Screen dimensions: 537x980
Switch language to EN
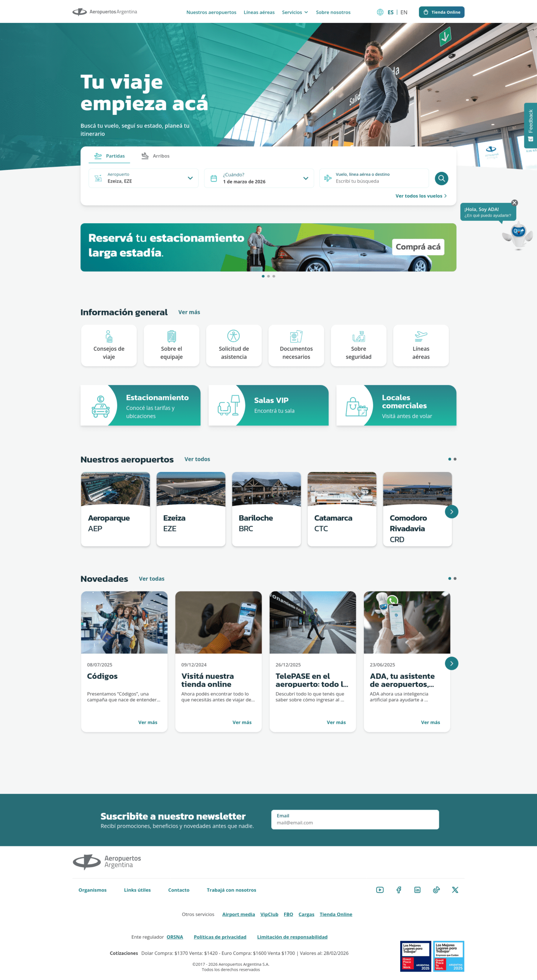(404, 12)
